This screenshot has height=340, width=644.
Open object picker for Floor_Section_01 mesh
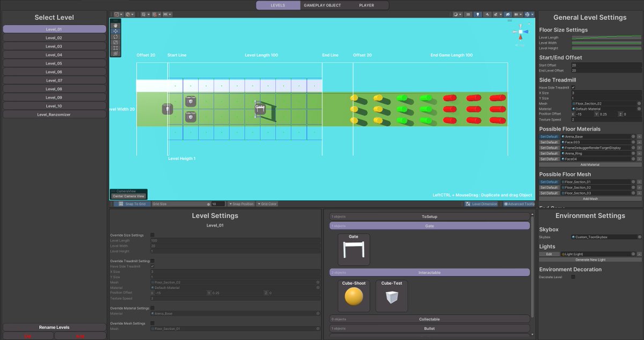click(633, 182)
